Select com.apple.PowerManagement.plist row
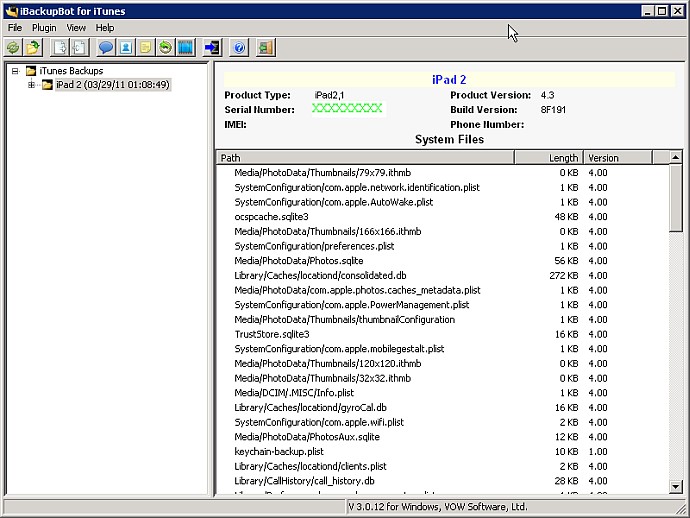Image resolution: width=690 pixels, height=518 pixels. tap(442, 305)
